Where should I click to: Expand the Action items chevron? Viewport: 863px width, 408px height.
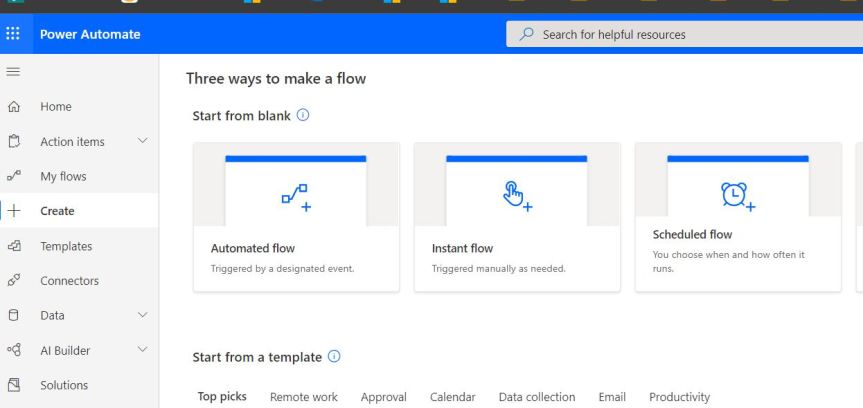tap(141, 142)
